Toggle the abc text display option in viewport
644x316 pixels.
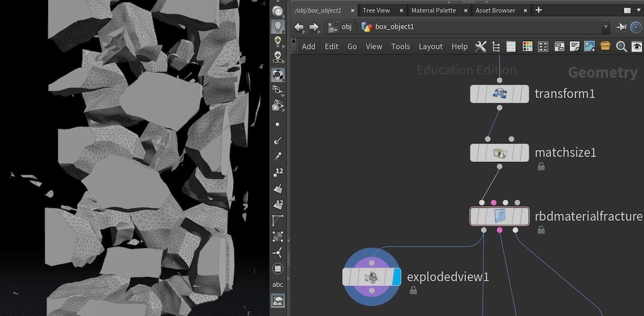tap(278, 285)
